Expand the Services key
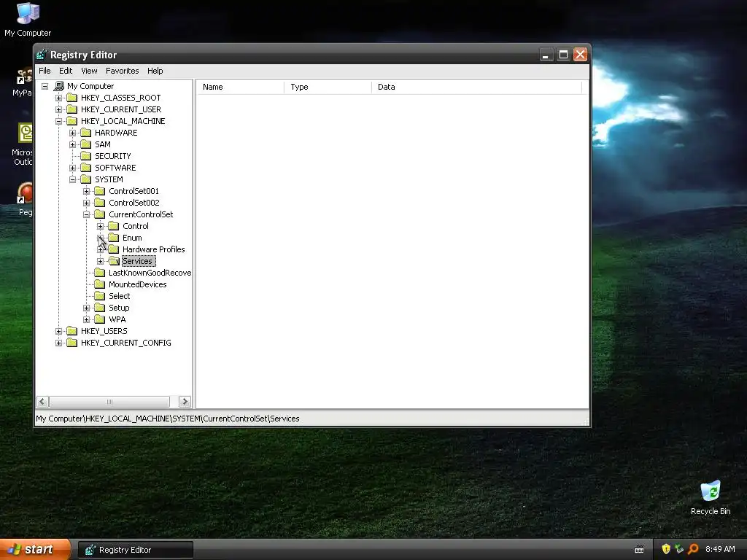747x560 pixels. [x=100, y=262]
